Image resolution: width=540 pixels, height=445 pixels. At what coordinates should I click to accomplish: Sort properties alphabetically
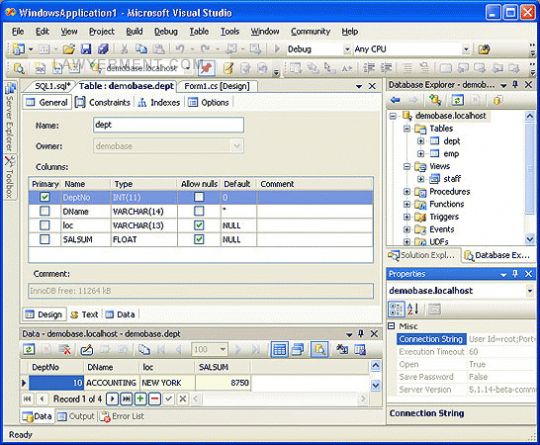[x=413, y=309]
